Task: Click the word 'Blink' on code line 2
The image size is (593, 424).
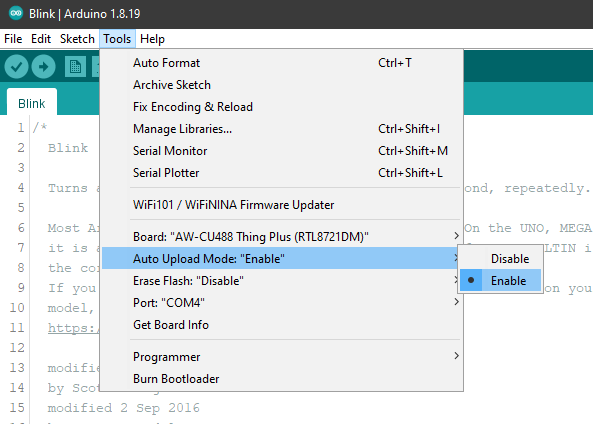Action: [68, 148]
